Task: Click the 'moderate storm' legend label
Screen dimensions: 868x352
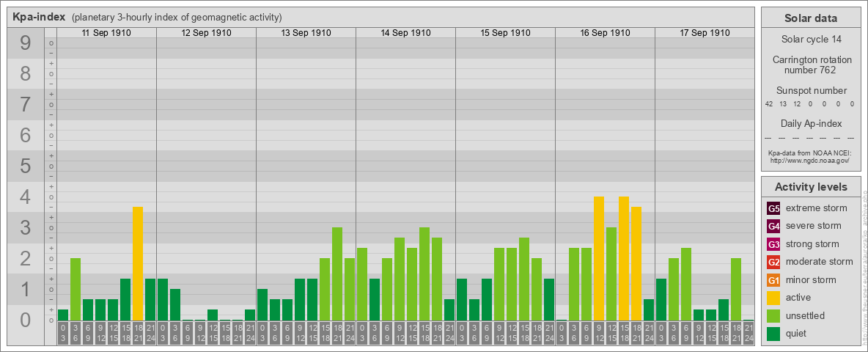Action: pos(820,261)
